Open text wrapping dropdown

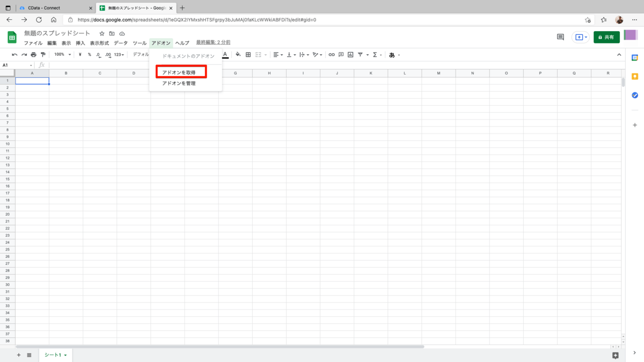tap(304, 55)
